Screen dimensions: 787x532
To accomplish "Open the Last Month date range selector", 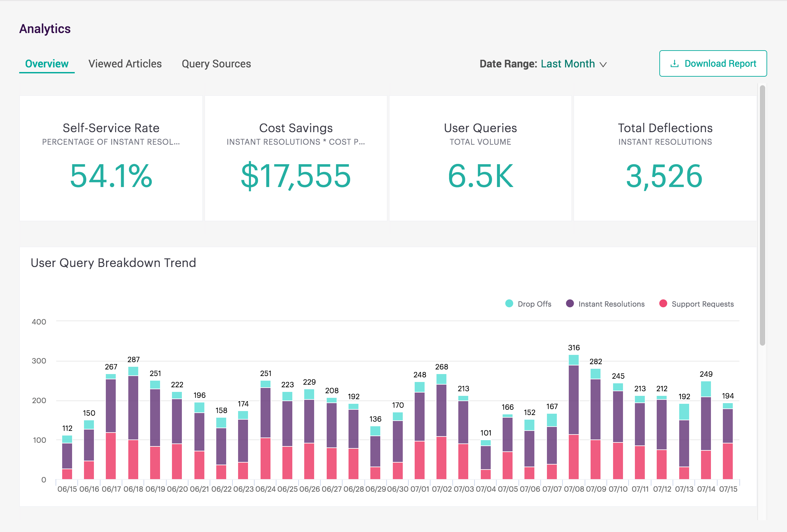I will click(x=567, y=64).
